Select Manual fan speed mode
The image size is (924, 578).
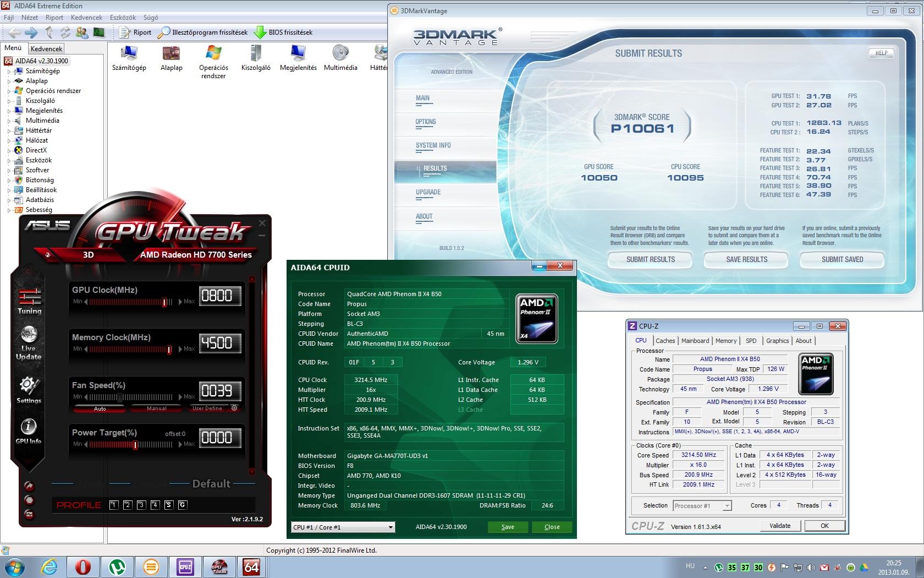coord(157,408)
